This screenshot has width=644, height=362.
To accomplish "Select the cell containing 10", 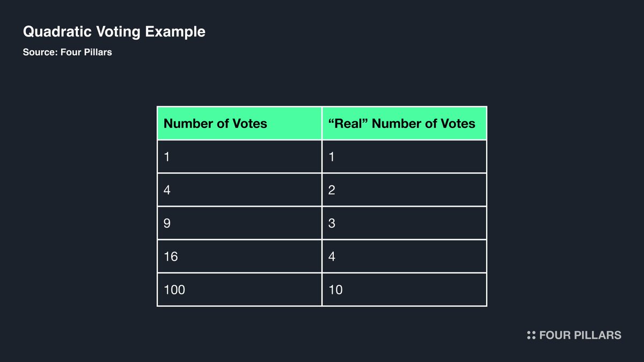I will (404, 290).
